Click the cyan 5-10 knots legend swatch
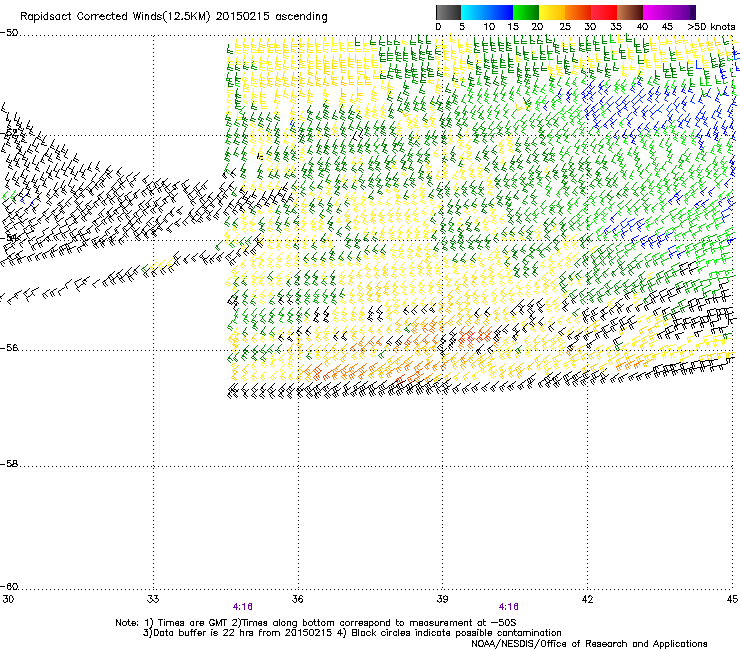This screenshot has width=740, height=650. [x=474, y=12]
